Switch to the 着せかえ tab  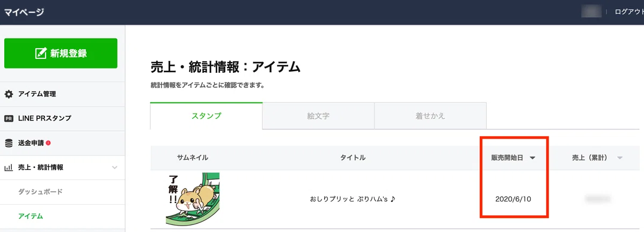pos(430,116)
